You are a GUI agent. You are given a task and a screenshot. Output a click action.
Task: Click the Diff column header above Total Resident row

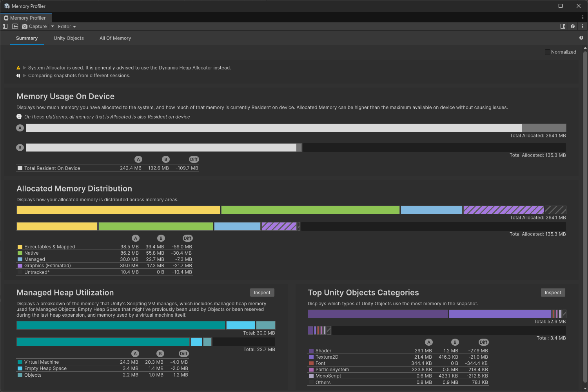coord(194,159)
